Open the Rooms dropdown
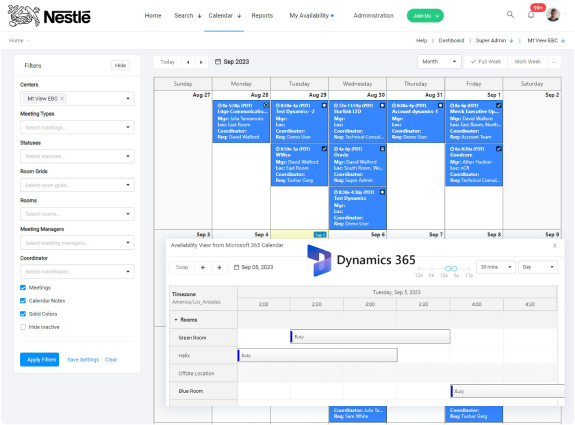Viewport: 575px width, 425px height. point(77,214)
